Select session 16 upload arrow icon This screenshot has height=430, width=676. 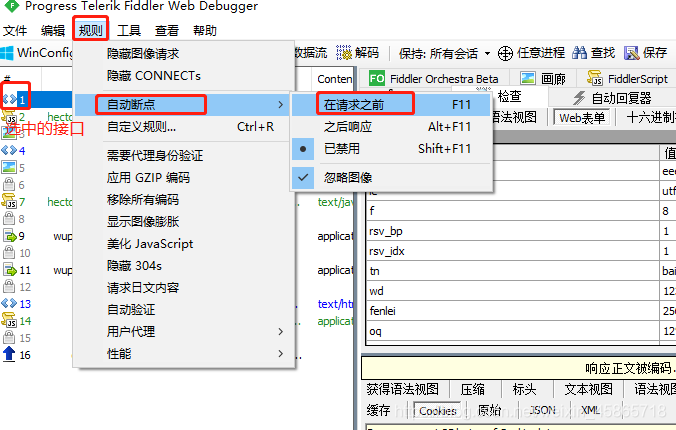pos(9,354)
